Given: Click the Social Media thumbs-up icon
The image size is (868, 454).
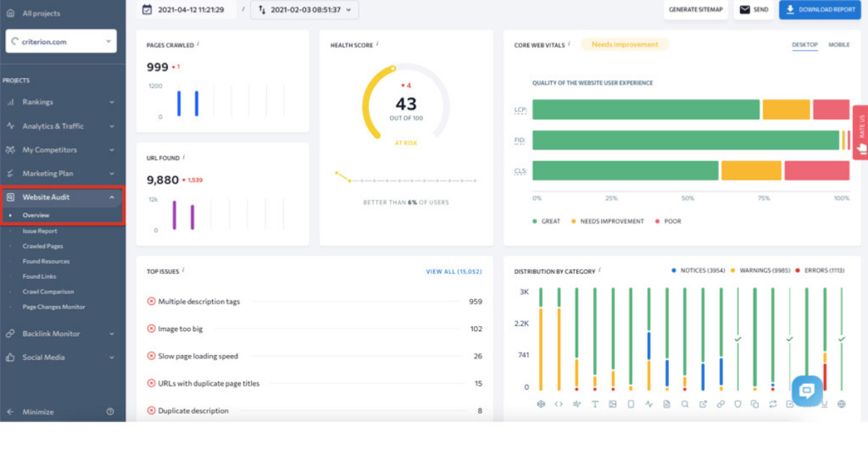Looking at the screenshot, I should point(11,357).
